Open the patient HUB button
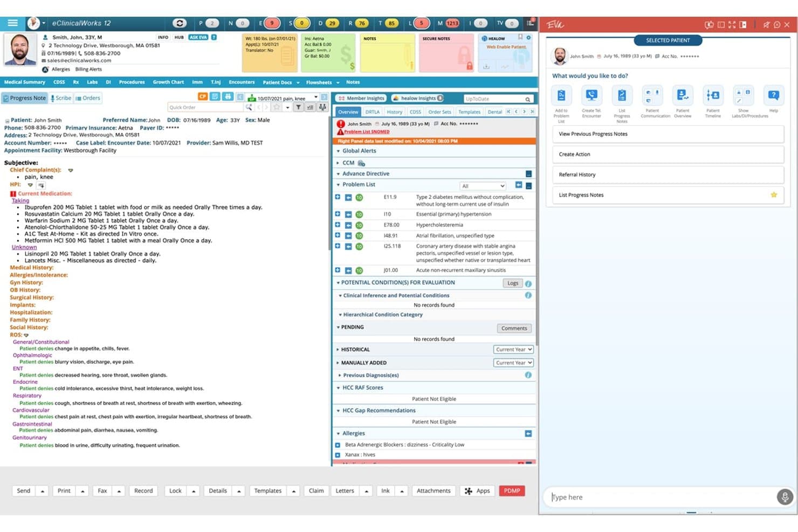The width and height of the screenshot is (798, 532). (x=179, y=37)
